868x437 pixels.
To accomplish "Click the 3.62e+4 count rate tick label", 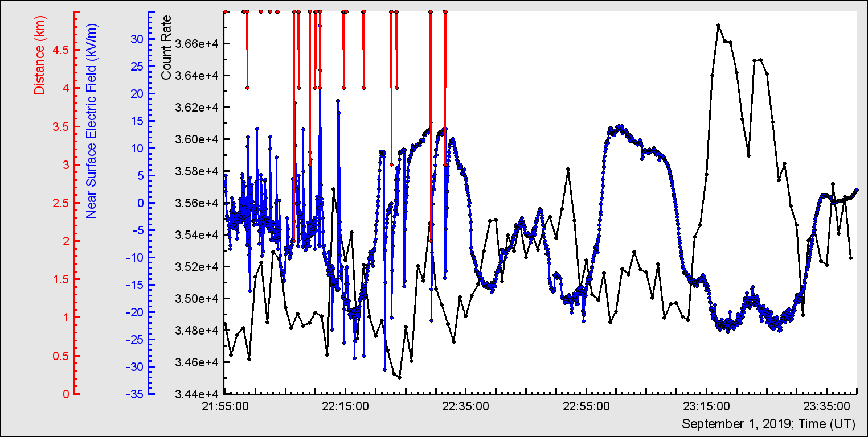I will click(x=196, y=108).
